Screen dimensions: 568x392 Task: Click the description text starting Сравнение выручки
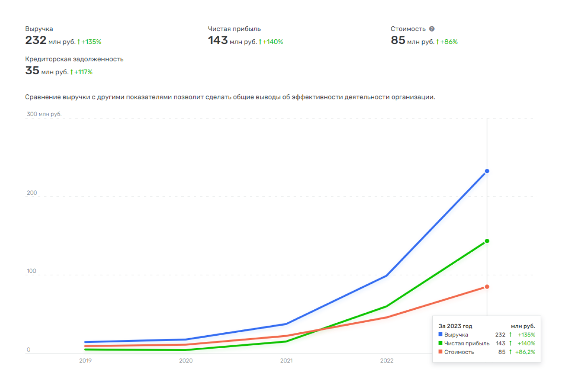230,97
